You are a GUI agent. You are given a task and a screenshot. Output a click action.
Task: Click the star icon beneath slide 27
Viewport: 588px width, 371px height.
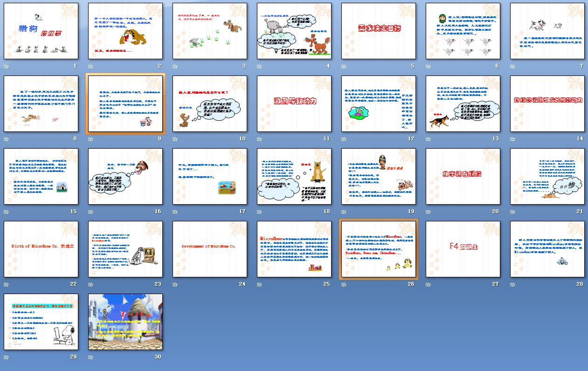pos(428,285)
